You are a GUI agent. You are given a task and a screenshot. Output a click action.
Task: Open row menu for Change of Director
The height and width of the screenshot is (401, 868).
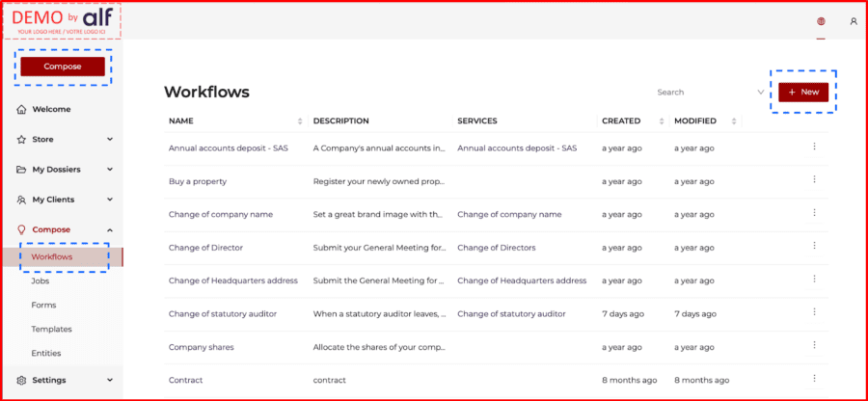[x=814, y=246]
